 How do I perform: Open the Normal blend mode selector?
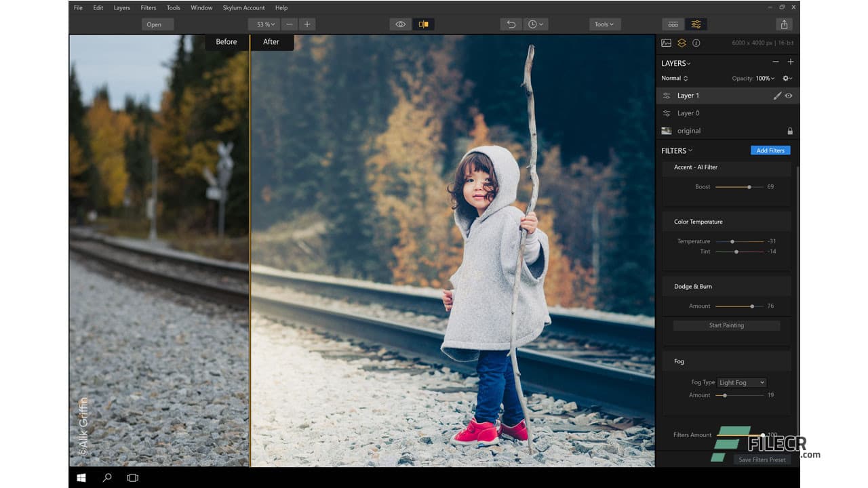(x=673, y=78)
